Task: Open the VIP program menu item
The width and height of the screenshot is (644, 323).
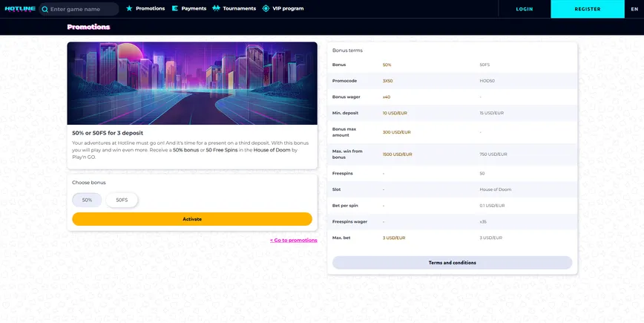Action: point(288,8)
